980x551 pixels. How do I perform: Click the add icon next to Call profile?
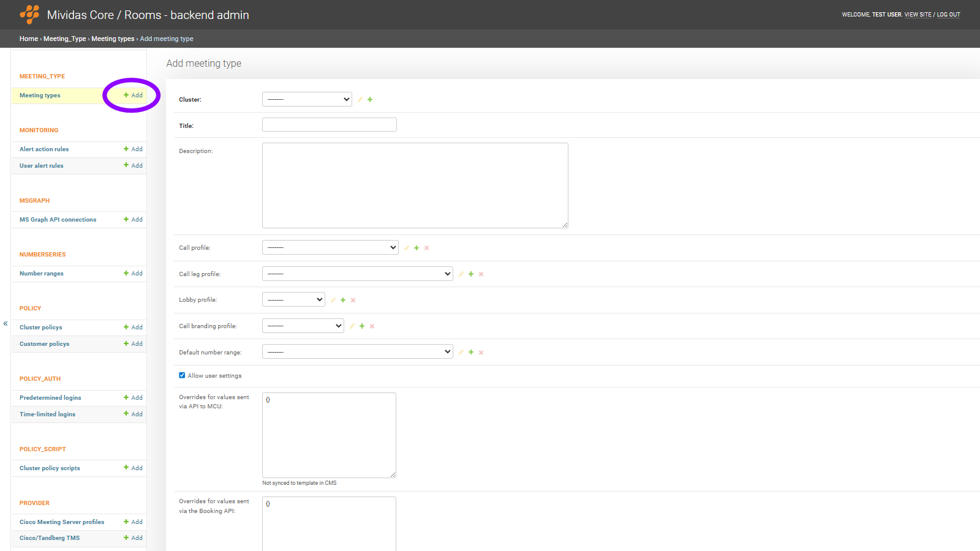(x=417, y=248)
